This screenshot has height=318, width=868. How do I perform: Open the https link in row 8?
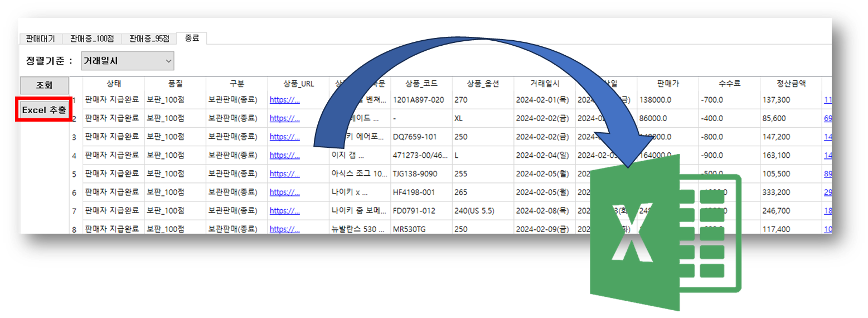285,229
